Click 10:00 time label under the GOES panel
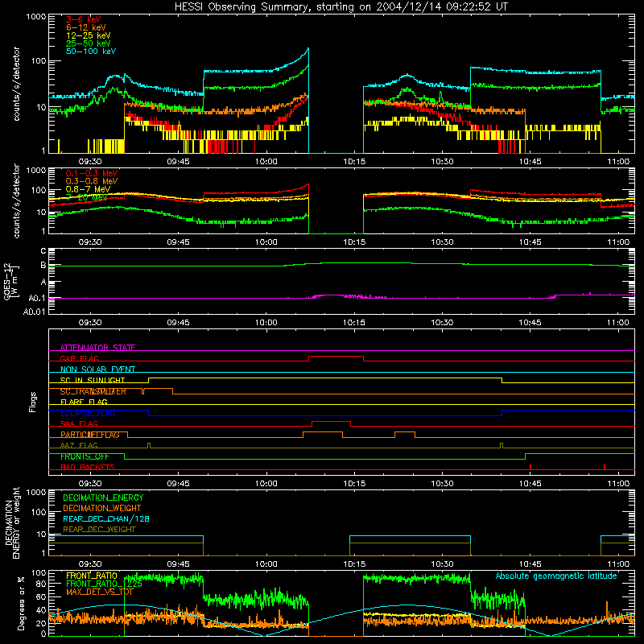This screenshot has height=644, width=644. (266, 323)
